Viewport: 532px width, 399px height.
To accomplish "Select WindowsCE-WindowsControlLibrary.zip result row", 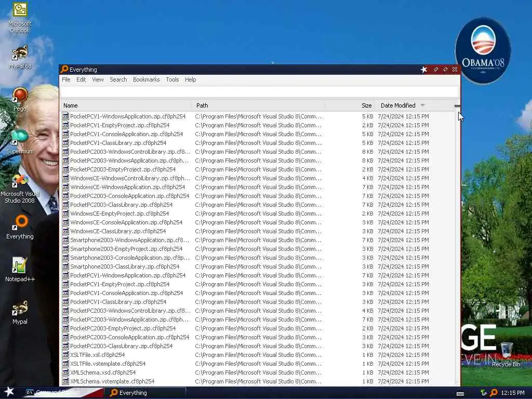I will click(x=246, y=178).
